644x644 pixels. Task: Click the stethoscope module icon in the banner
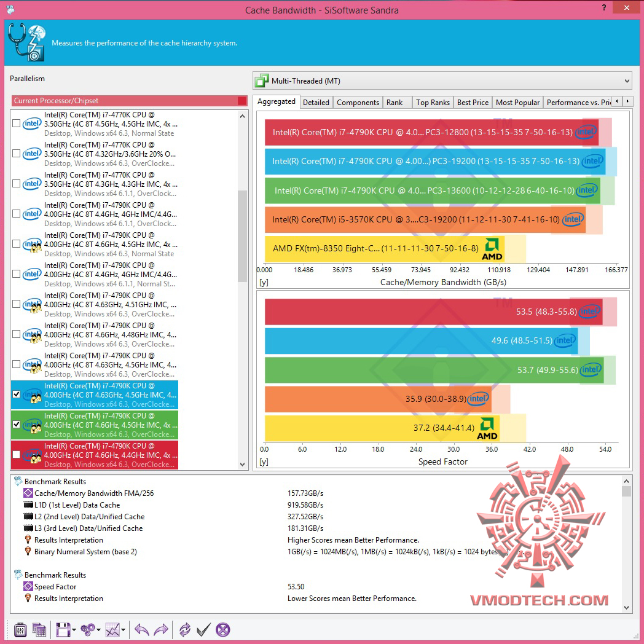tap(26, 42)
